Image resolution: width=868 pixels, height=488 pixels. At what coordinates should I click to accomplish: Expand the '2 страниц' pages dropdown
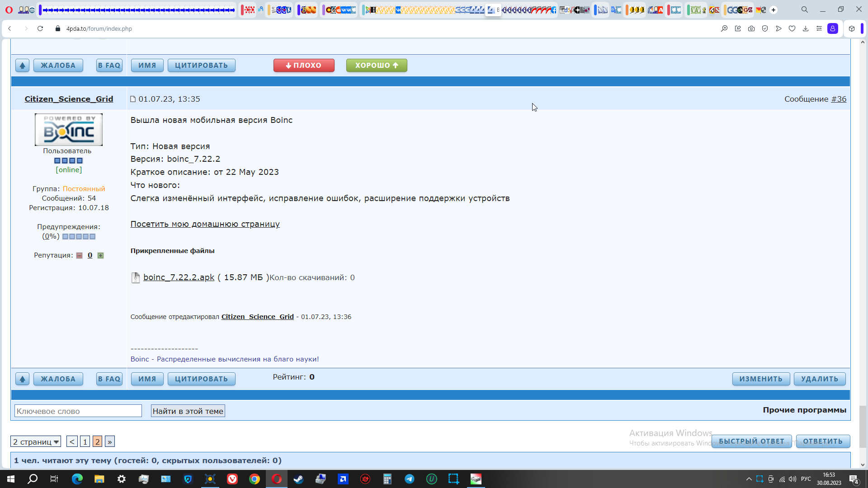pyautogui.click(x=36, y=441)
